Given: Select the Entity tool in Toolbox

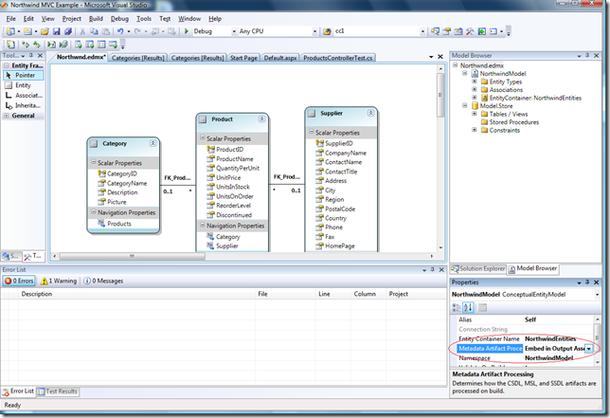Looking at the screenshot, I should pyautogui.click(x=22, y=85).
